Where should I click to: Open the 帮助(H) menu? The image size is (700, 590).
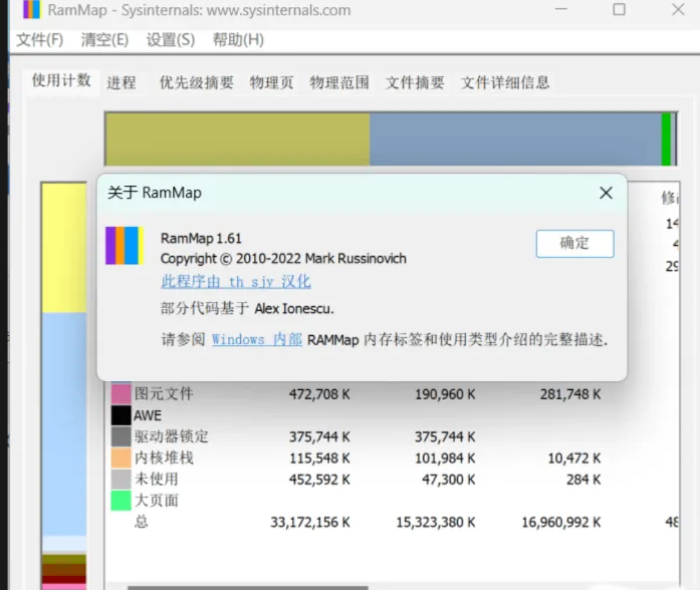coord(238,40)
